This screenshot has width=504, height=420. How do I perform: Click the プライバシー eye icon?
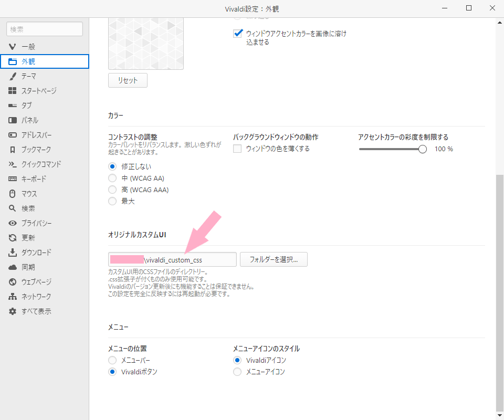(13, 223)
